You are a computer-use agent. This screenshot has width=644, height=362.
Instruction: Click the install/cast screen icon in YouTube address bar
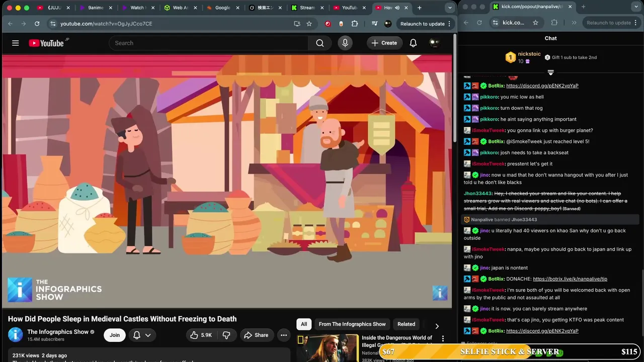(297, 24)
